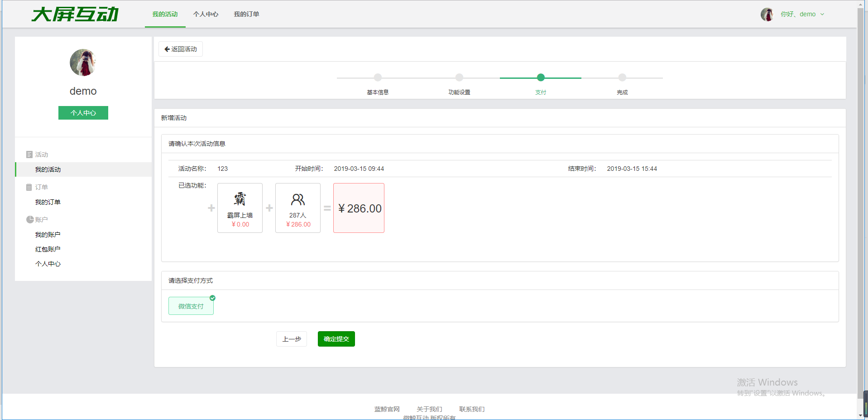The image size is (868, 420).
Task: Click the 账户 pie chart icon
Action: (30, 220)
